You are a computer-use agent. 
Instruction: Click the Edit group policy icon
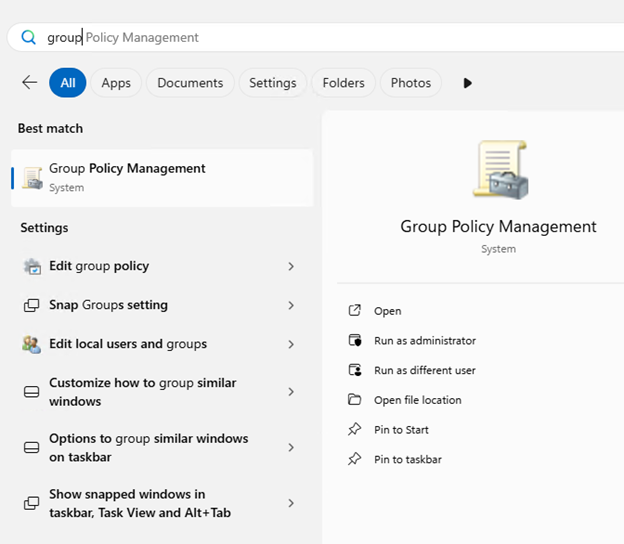pos(32,266)
